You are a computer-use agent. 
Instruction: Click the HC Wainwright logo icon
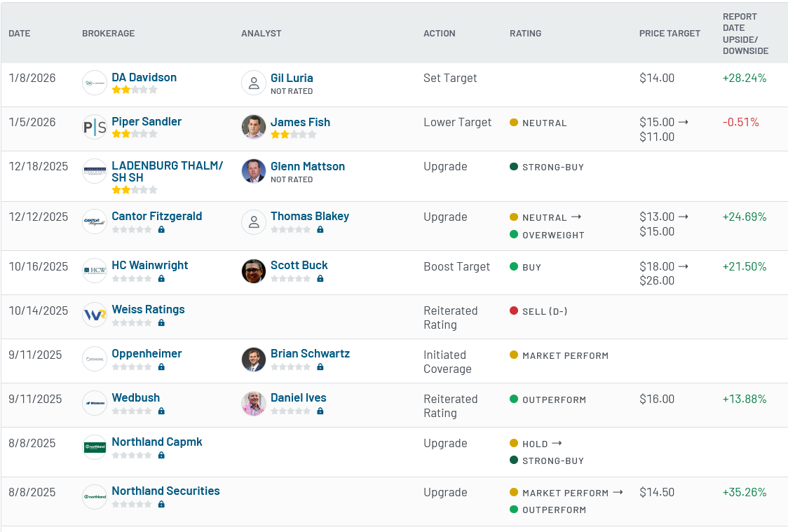[95, 271]
